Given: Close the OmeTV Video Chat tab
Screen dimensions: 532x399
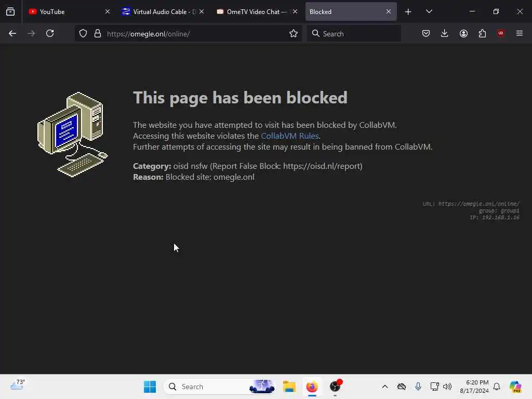Looking at the screenshot, I should pos(295,11).
